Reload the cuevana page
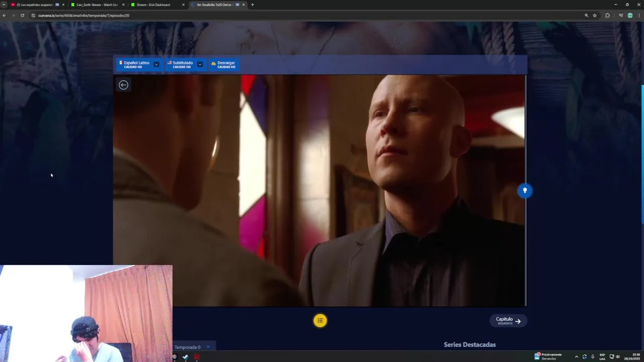 tap(22, 16)
